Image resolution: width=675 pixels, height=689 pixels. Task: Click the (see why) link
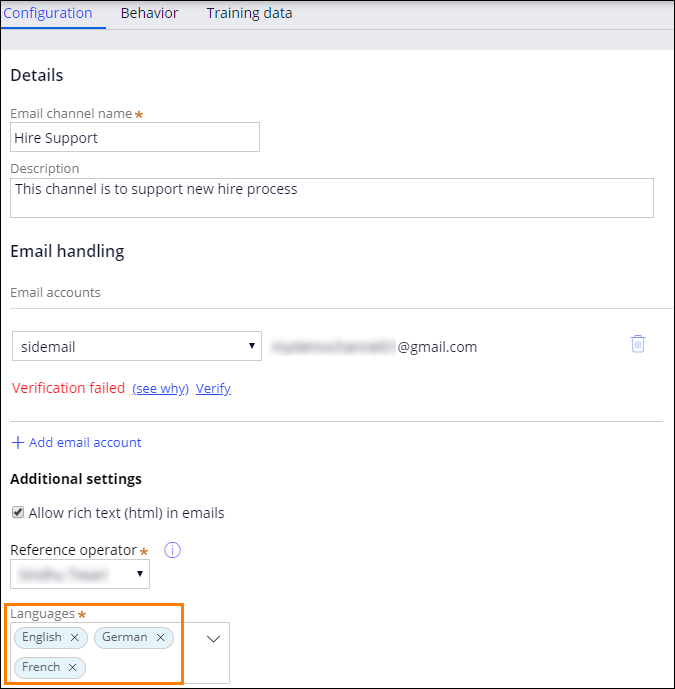[x=160, y=388]
